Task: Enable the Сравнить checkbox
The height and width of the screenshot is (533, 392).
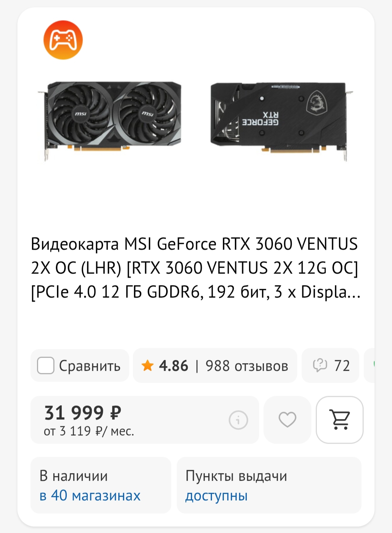Action: pos(46,365)
